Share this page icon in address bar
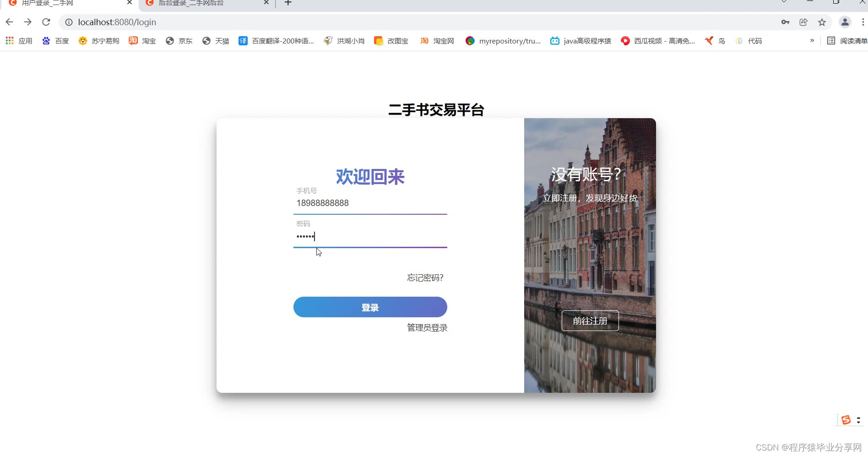The width and height of the screenshot is (868, 456). (x=803, y=22)
